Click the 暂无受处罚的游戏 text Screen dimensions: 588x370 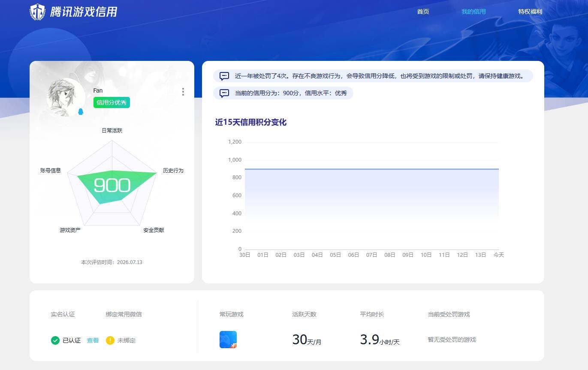(x=452, y=340)
